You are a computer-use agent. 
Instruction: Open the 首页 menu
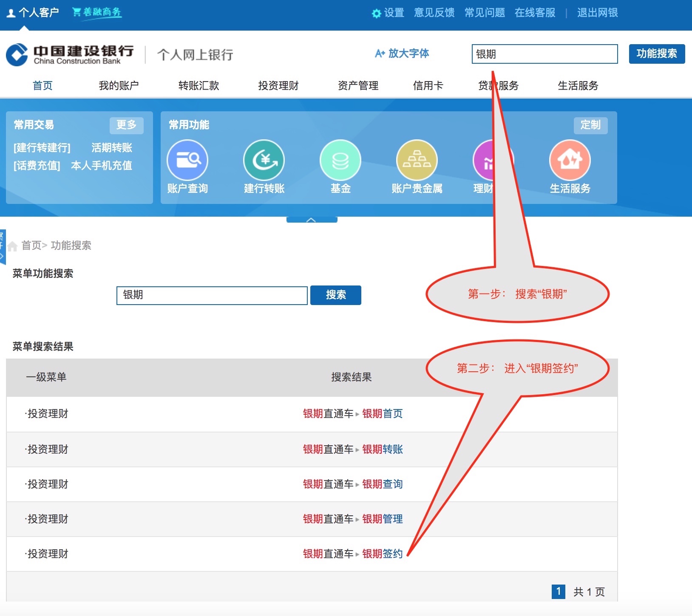(43, 85)
